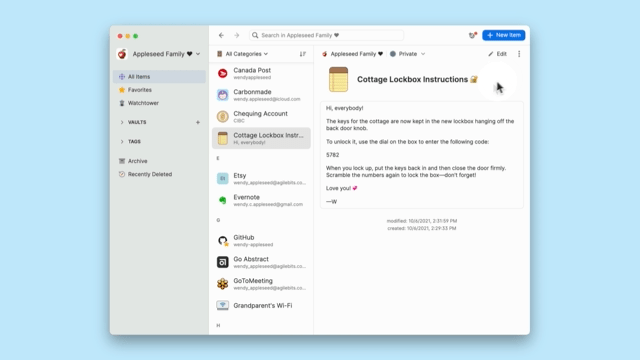640x360 pixels.
Task: Expand the Vaults section
Action: (x=122, y=122)
